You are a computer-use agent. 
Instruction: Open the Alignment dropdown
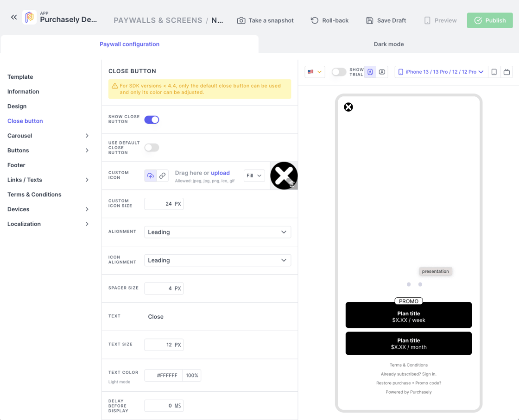tap(217, 232)
